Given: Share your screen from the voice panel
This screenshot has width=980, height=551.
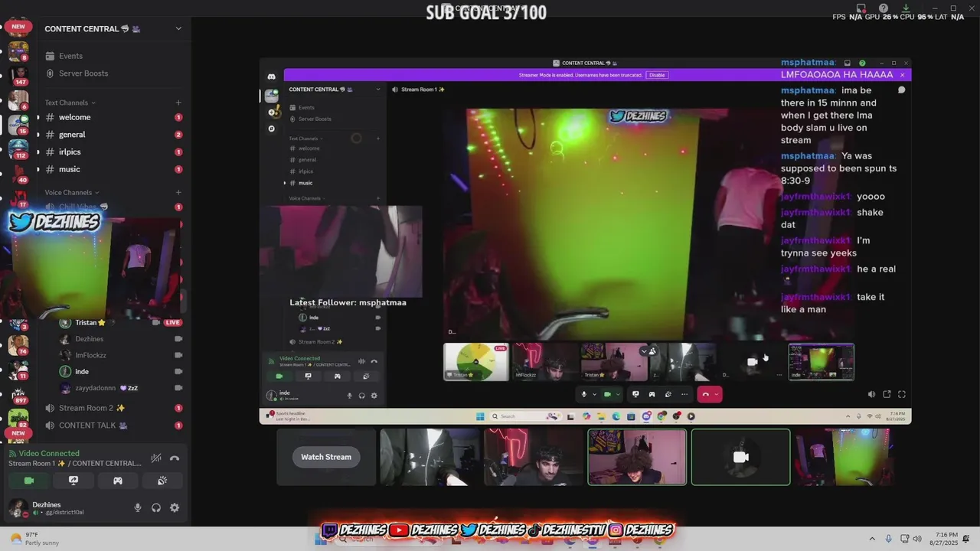Looking at the screenshot, I should [x=73, y=481].
